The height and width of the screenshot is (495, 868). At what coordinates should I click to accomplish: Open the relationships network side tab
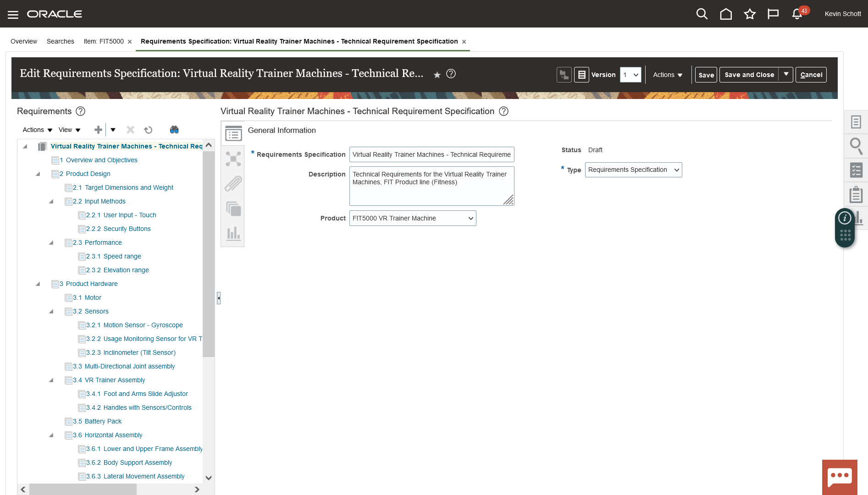233,159
